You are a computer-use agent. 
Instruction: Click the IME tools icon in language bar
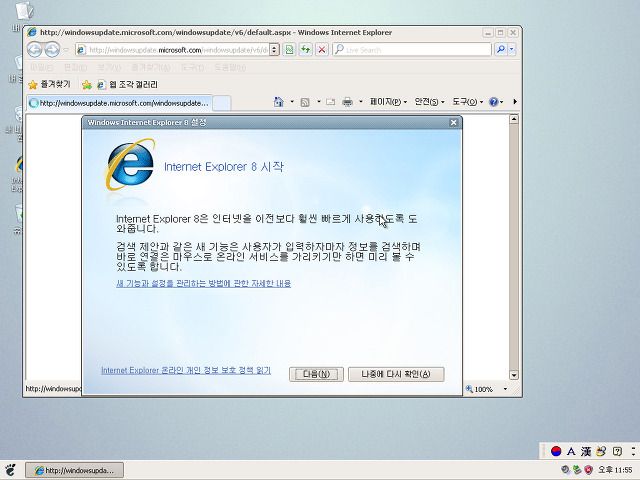[x=601, y=451]
